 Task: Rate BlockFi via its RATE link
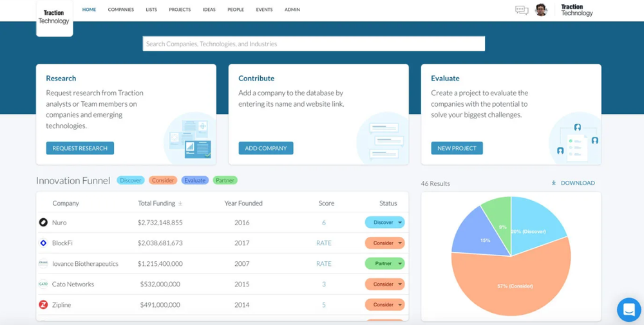tap(324, 243)
